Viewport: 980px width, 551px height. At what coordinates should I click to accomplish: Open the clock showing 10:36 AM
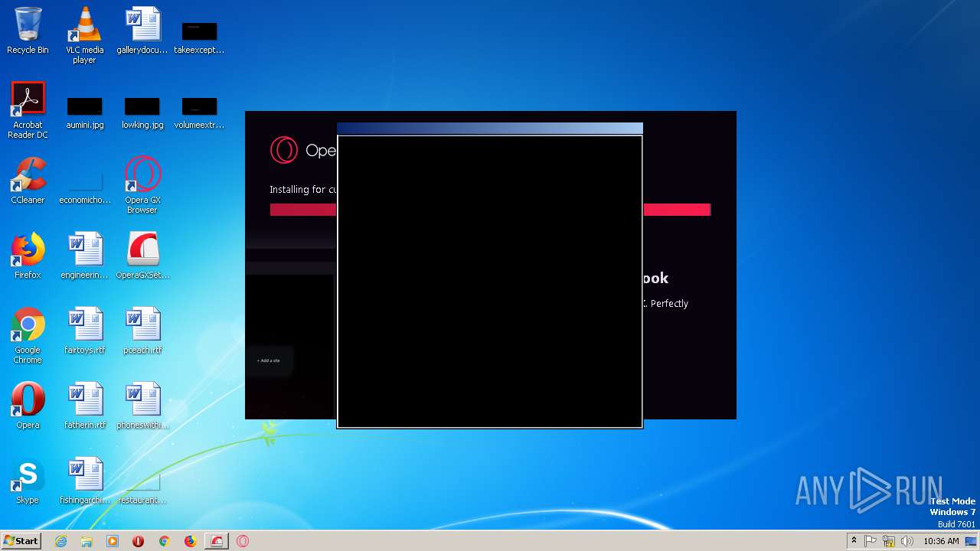(941, 541)
